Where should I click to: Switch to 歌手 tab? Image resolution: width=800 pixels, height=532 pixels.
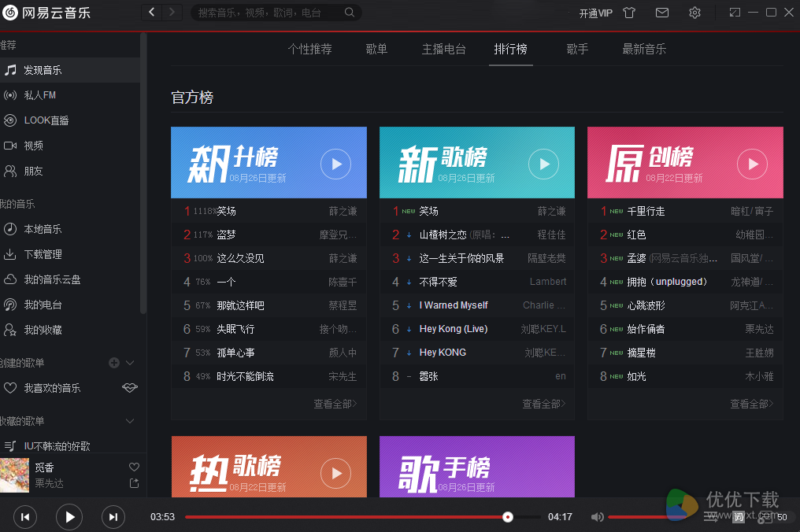point(577,49)
